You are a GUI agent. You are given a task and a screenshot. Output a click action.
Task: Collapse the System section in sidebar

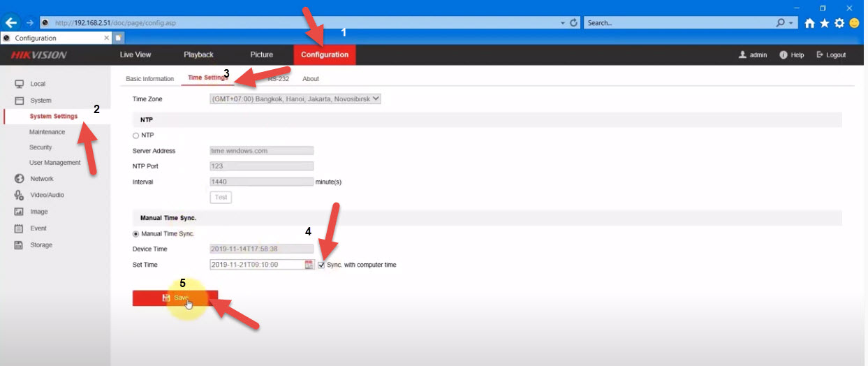coord(41,101)
